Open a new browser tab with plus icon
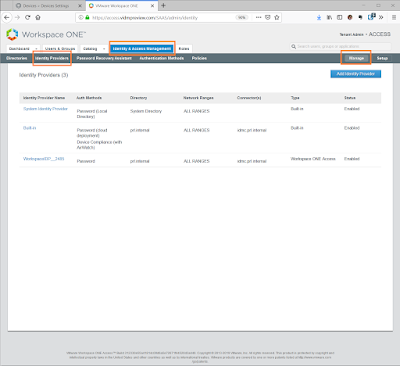This screenshot has width=400, height=366. (163, 6)
